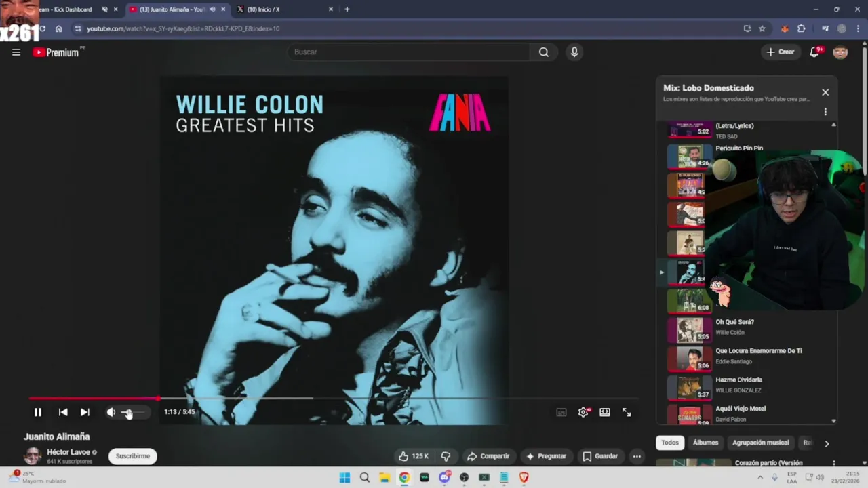Click the search magnifier button

click(x=544, y=52)
